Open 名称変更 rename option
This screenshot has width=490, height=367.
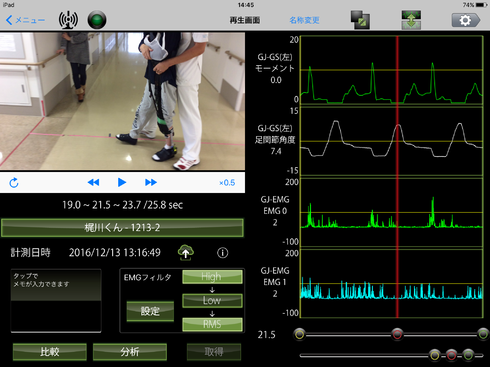[304, 20]
